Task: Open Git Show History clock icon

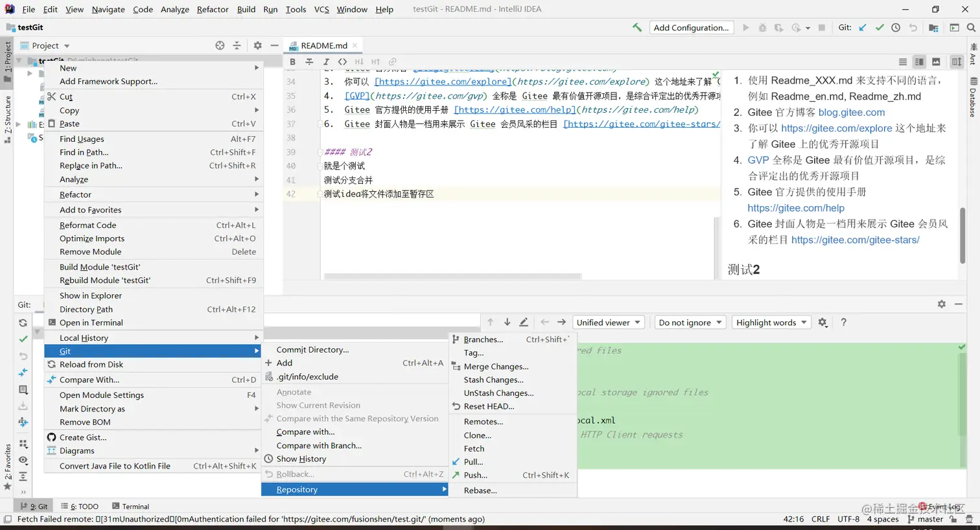Action: click(x=896, y=27)
